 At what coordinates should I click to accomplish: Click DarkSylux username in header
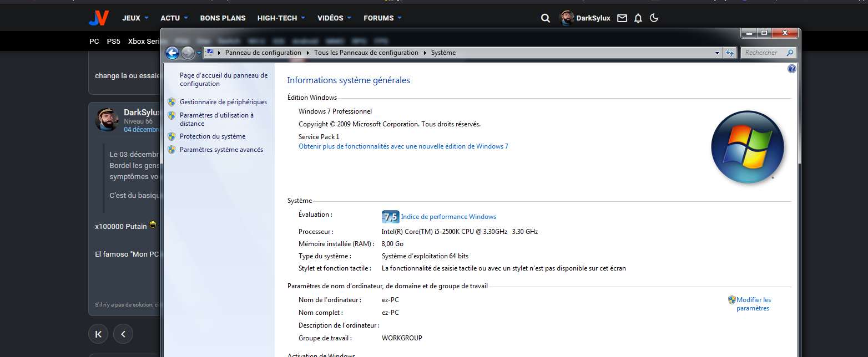[593, 18]
